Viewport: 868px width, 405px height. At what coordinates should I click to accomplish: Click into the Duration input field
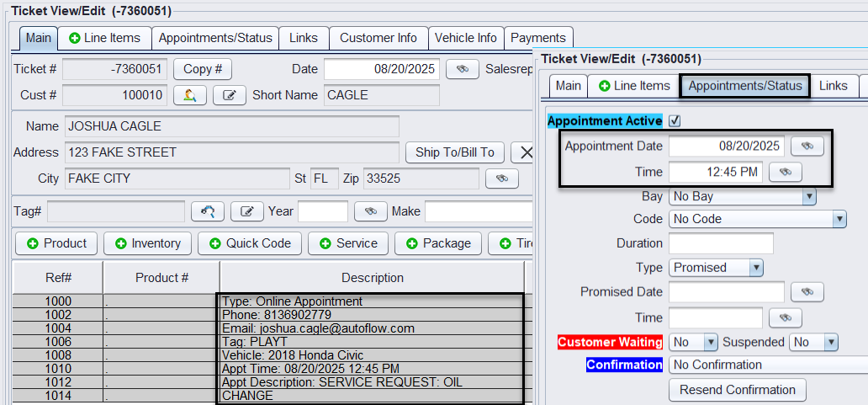(x=721, y=243)
